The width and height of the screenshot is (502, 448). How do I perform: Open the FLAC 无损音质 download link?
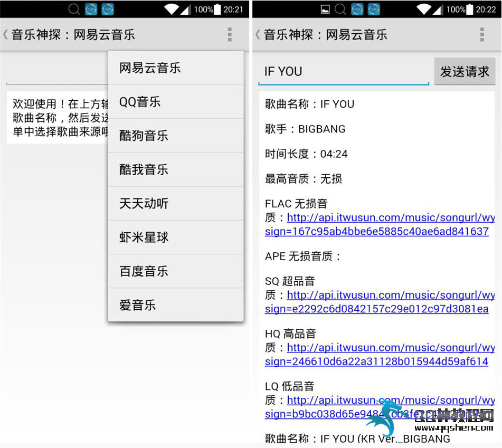tap(380, 224)
